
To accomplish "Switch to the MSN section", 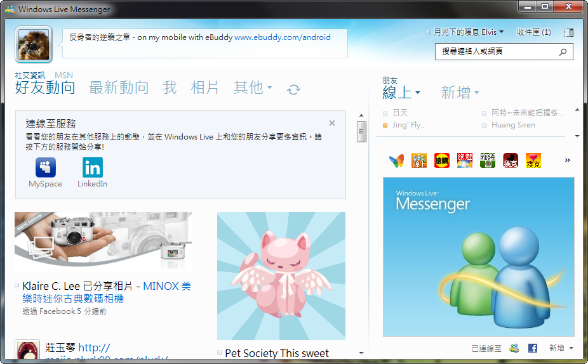I will pyautogui.click(x=63, y=75).
